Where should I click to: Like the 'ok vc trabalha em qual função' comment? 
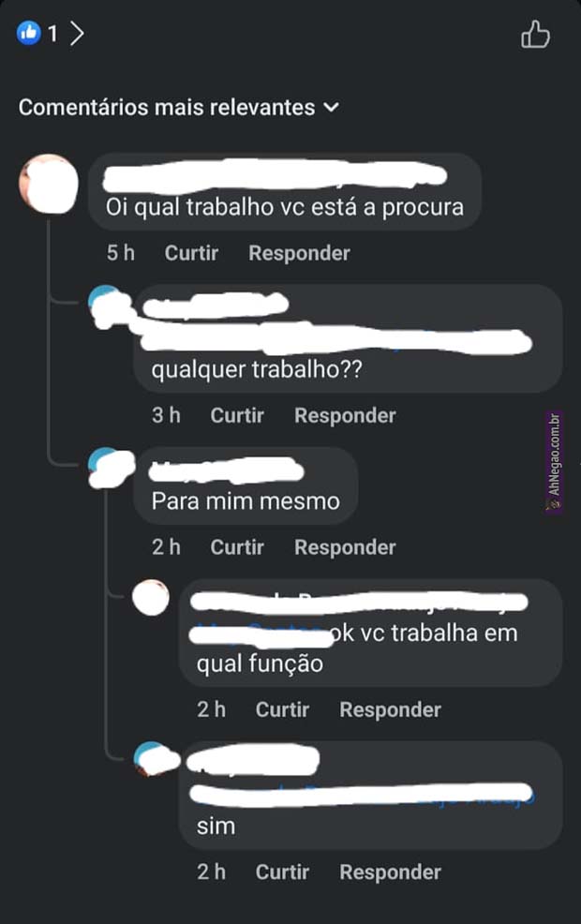[x=282, y=709]
